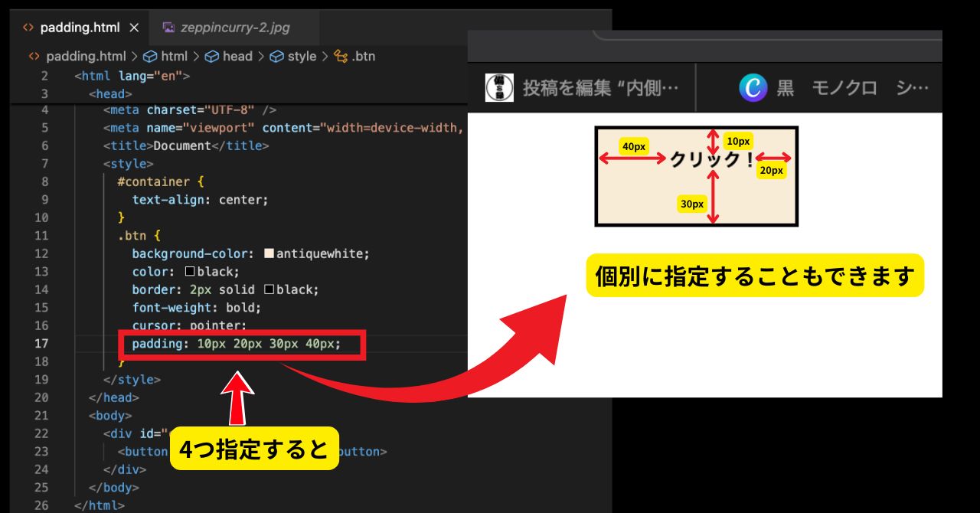Open the .btn breadcrumb segment
This screenshot has height=513, width=980.
[354, 56]
